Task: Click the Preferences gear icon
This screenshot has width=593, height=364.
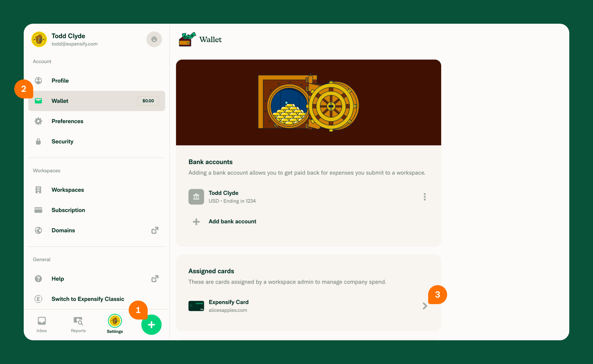Action: (38, 121)
